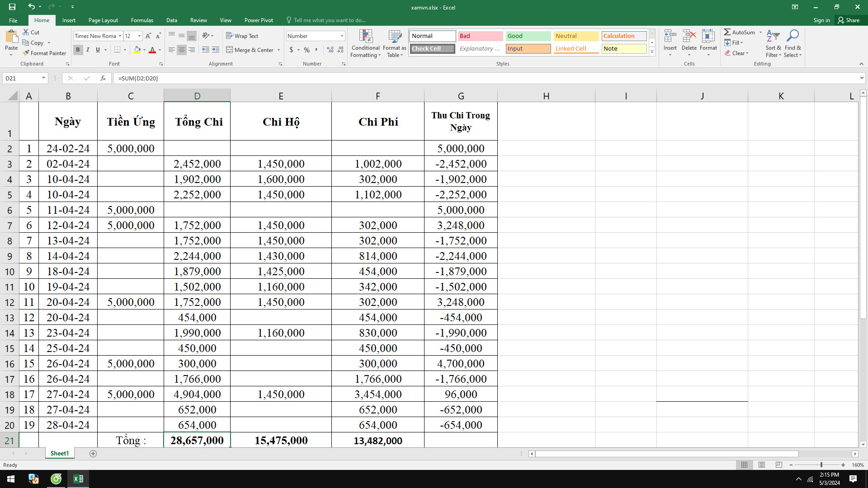Expand the Merge & Center dropdown arrow
The width and height of the screenshot is (868, 488).
coord(278,50)
